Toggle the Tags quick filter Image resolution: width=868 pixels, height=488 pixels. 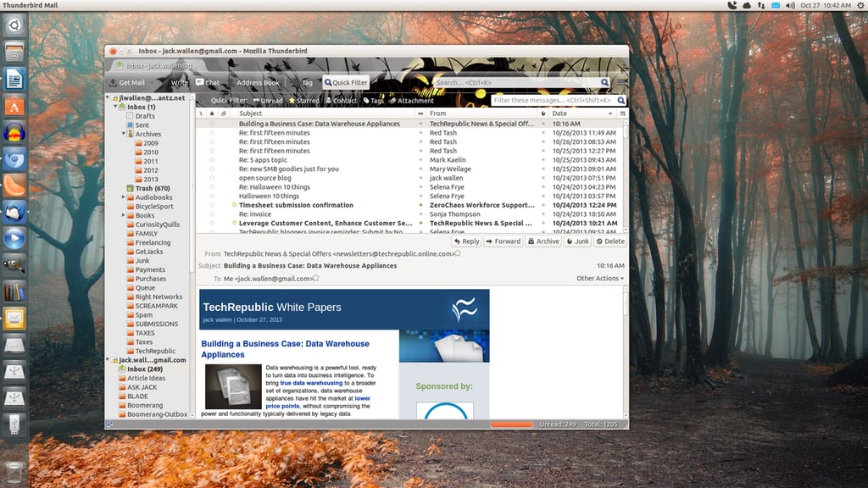[x=374, y=101]
